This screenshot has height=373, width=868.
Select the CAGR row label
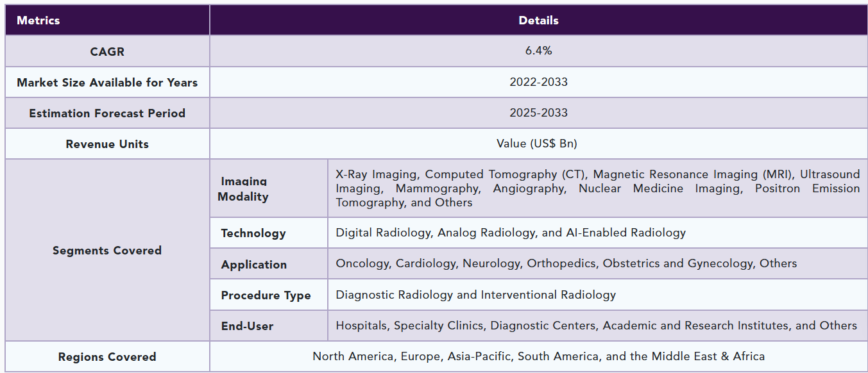[107, 51]
